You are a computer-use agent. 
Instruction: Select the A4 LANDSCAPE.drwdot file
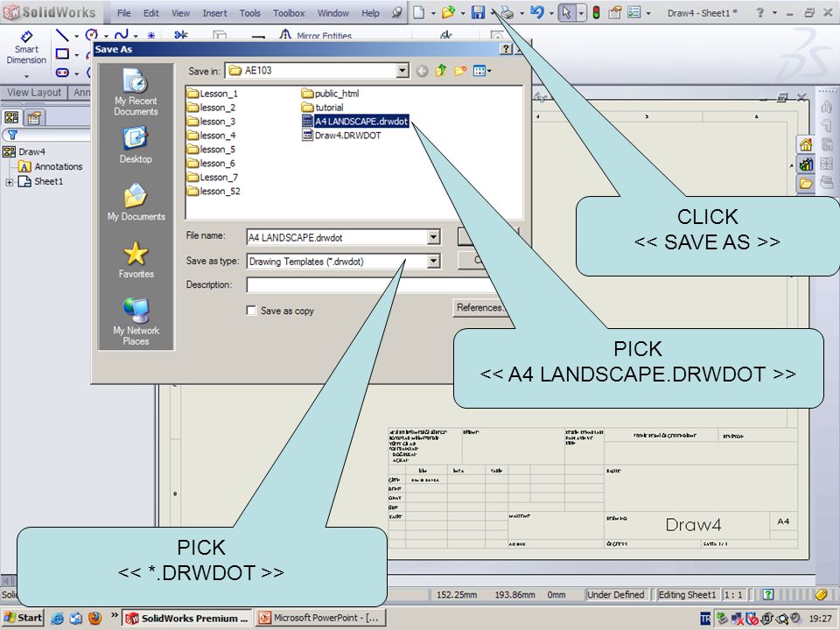click(x=356, y=121)
